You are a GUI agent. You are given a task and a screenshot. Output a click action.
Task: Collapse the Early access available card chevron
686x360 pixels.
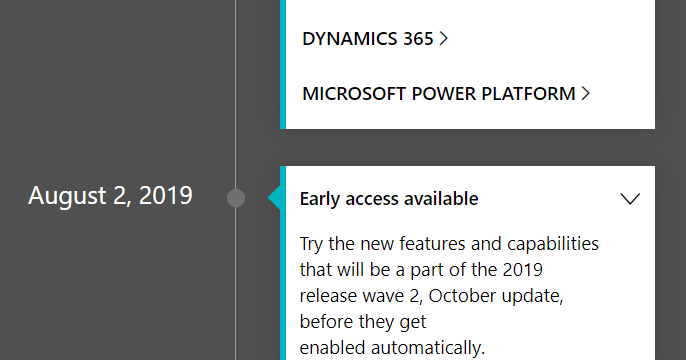pyautogui.click(x=630, y=199)
